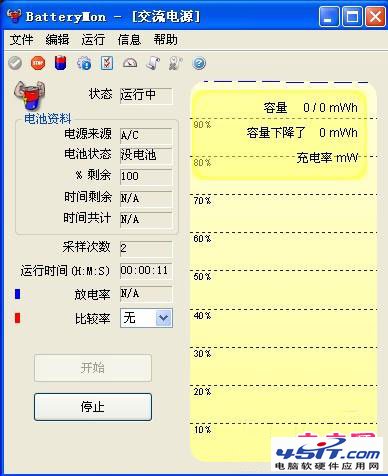Click the 状态 field showing 运行中
The height and width of the screenshot is (476, 388).
coord(146,96)
